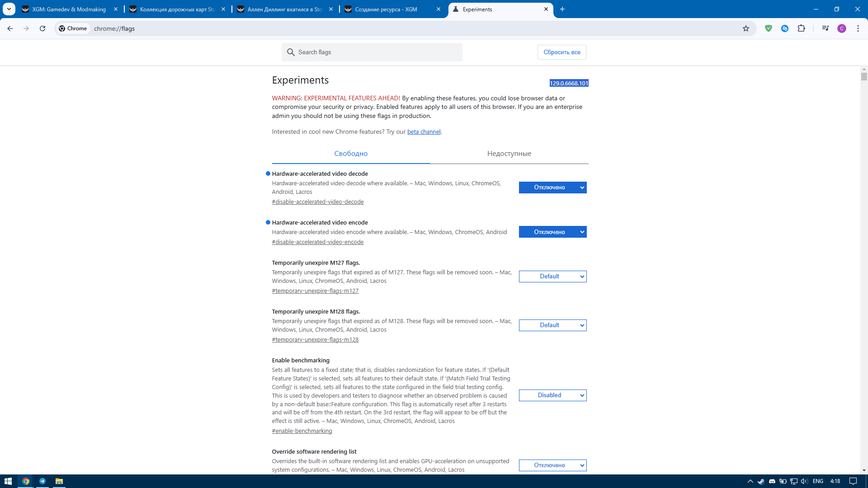Open #enable-benchmarking anchor link
This screenshot has width=868, height=488.
tap(302, 431)
